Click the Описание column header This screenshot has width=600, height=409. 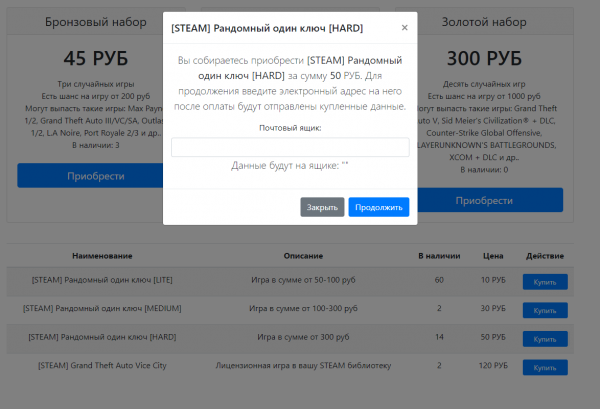click(x=303, y=256)
